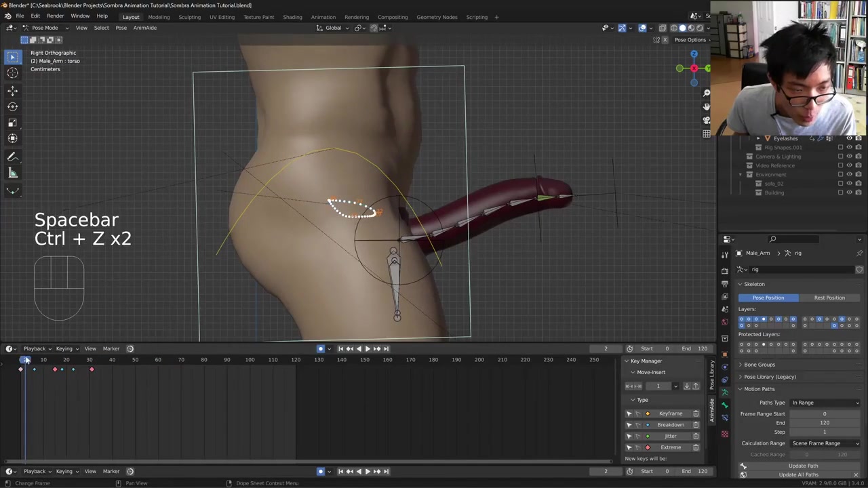This screenshot has width=868, height=488.
Task: Select the Cursor tool in left toolbar
Action: [x=12, y=73]
